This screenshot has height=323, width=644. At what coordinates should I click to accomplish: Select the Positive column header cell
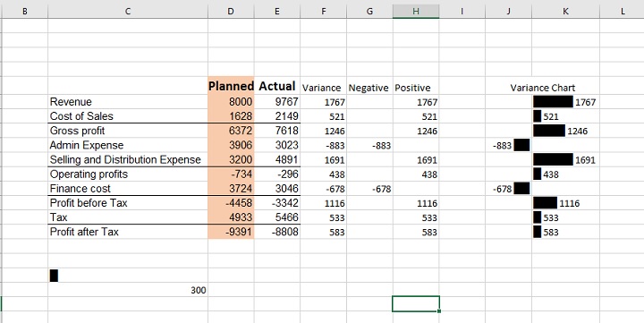pyautogui.click(x=416, y=88)
